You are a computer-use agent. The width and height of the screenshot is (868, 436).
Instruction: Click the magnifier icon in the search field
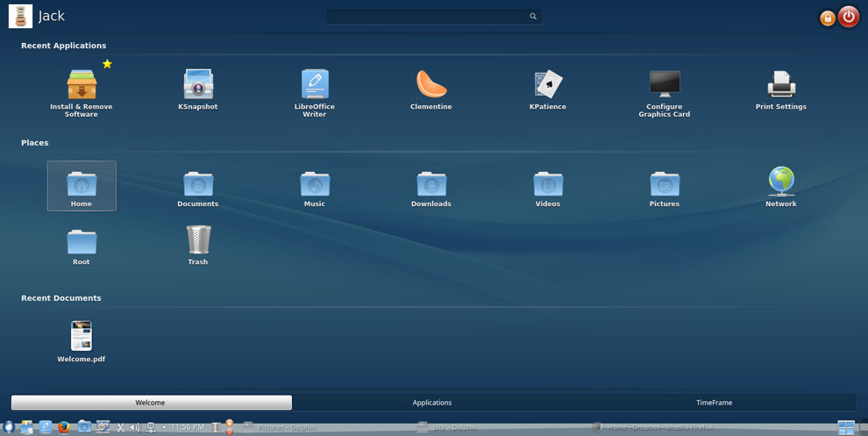coord(533,17)
